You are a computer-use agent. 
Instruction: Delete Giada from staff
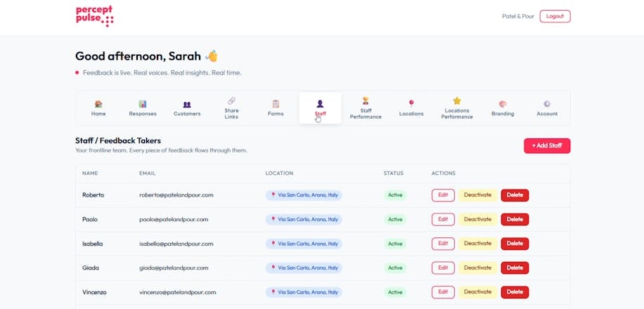(515, 268)
